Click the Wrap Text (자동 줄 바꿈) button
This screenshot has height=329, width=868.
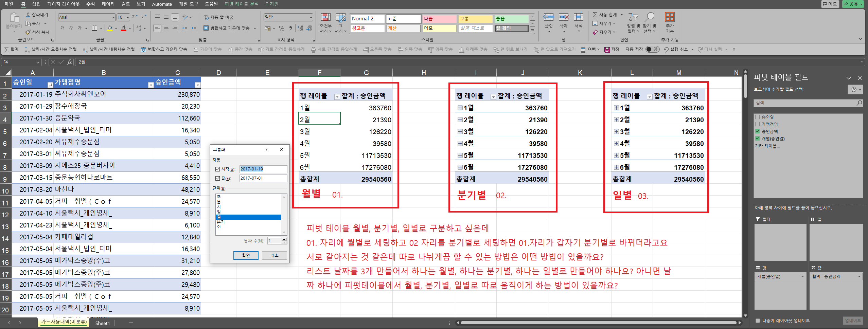point(218,17)
